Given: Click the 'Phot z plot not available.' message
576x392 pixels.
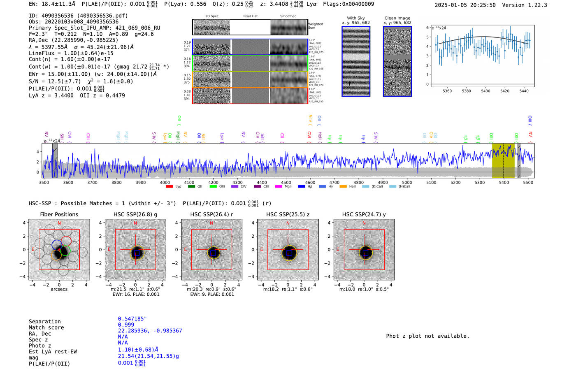Looking at the screenshot, I should pos(427,336).
